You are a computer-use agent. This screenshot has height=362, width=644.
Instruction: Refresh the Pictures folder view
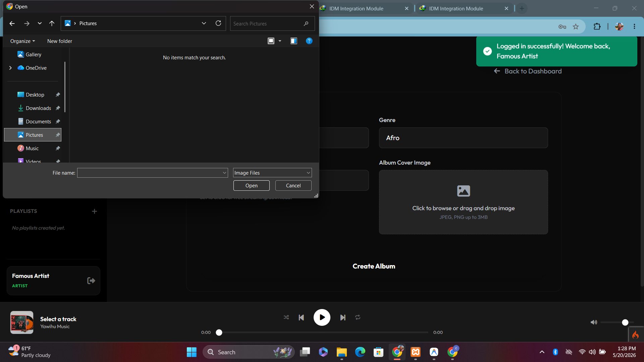[218, 23]
